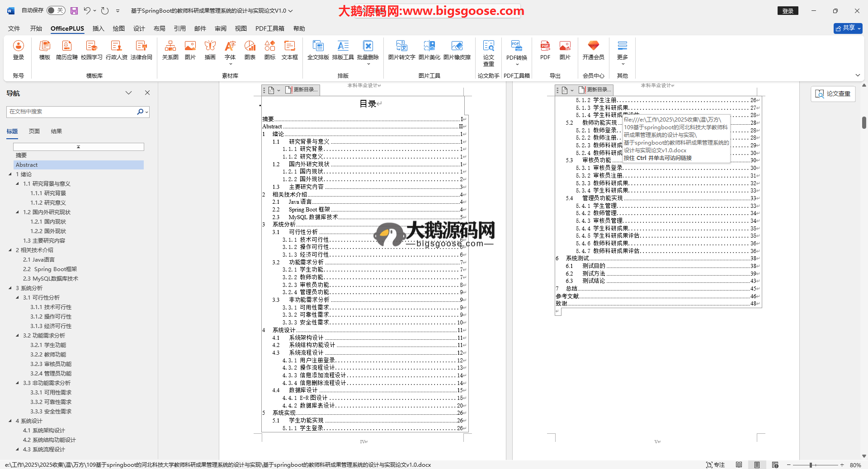Click the Save icon in title bar

point(74,10)
